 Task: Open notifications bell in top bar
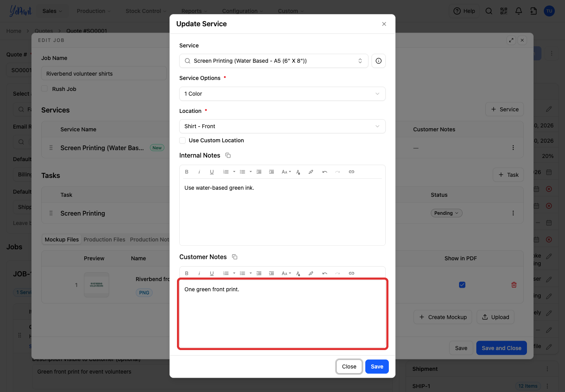pos(519,11)
